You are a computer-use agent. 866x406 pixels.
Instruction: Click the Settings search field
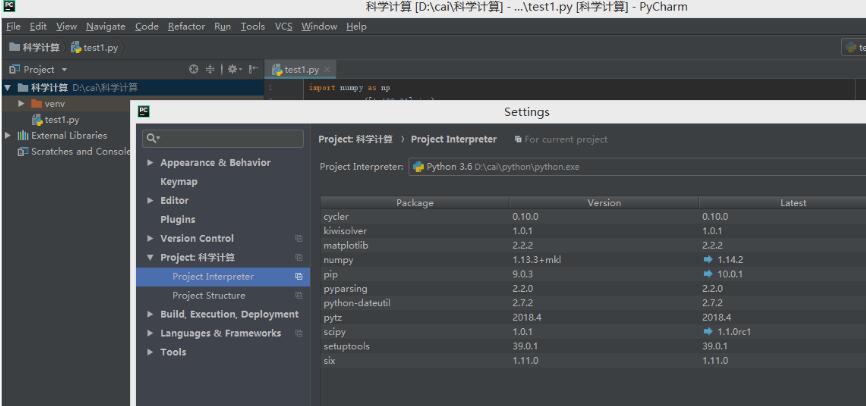point(223,139)
